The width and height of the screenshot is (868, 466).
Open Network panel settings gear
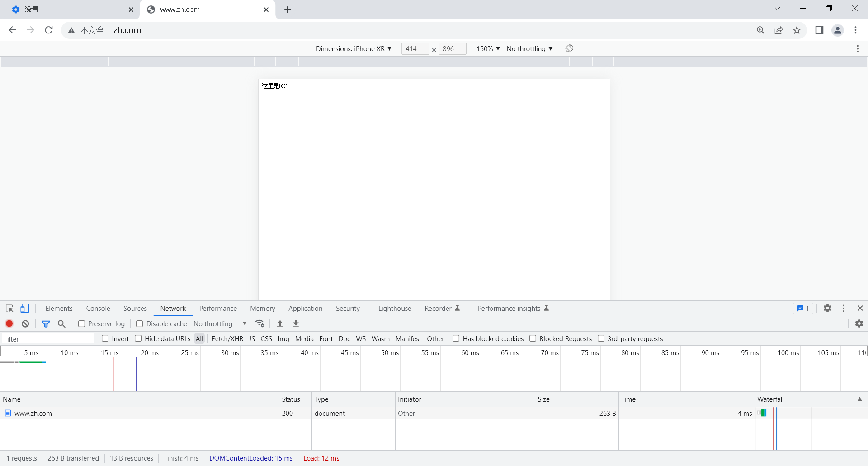click(859, 323)
